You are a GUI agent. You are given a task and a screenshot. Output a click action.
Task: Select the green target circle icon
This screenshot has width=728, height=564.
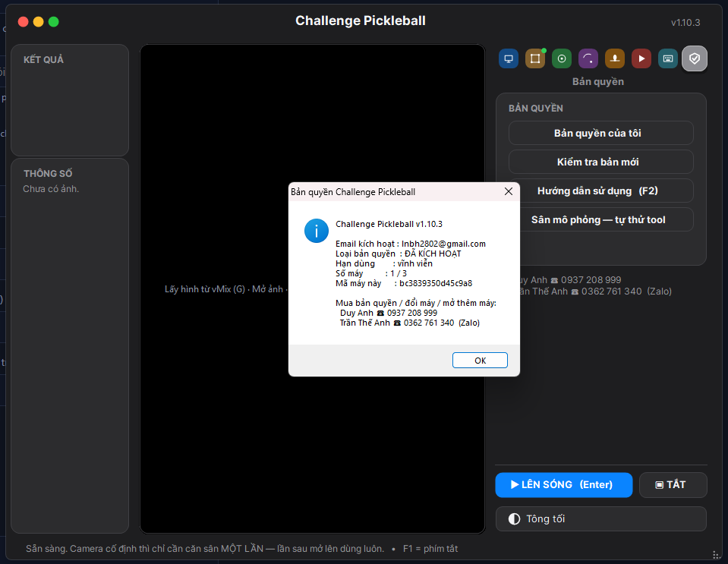point(562,58)
